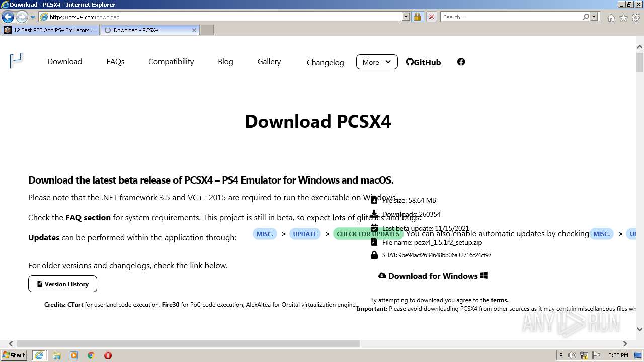This screenshot has height=362, width=644.
Task: Click the FAQ section link
Action: point(88,217)
